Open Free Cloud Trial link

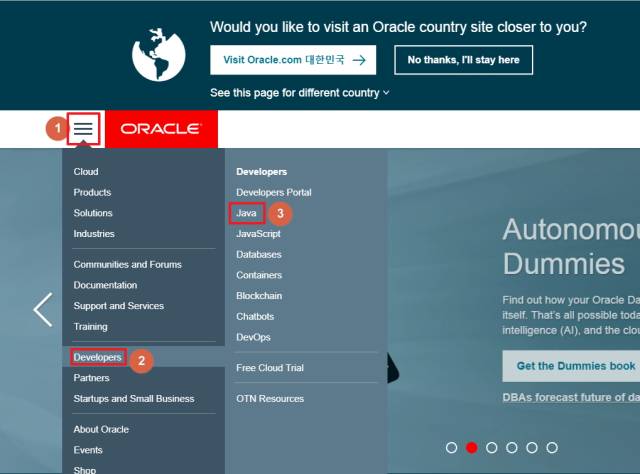click(x=270, y=368)
